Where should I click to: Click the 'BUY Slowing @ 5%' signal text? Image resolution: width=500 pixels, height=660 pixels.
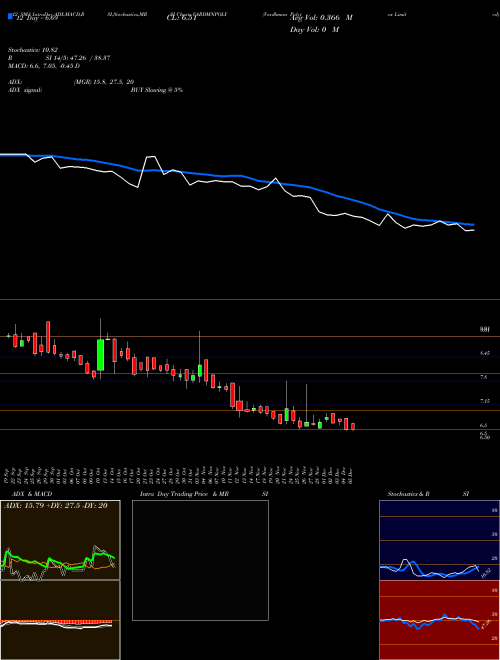(x=157, y=90)
